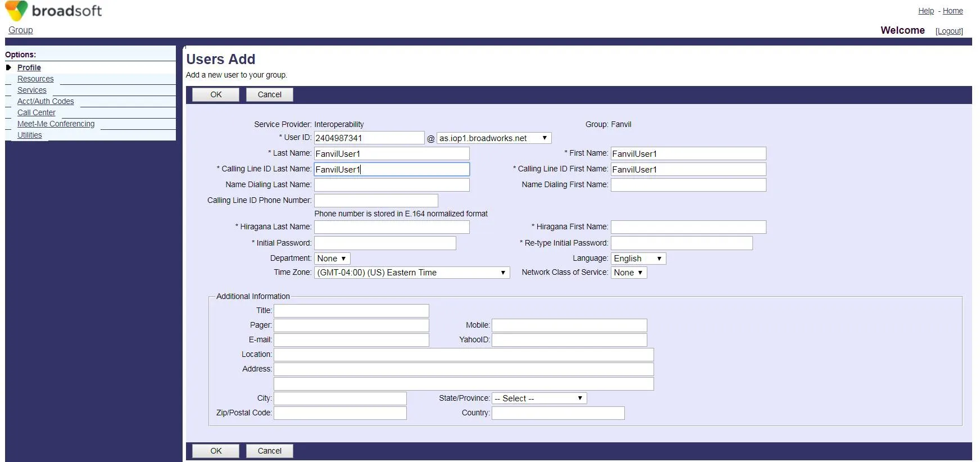
Task: Open the Time Zone dropdown
Action: (x=411, y=273)
